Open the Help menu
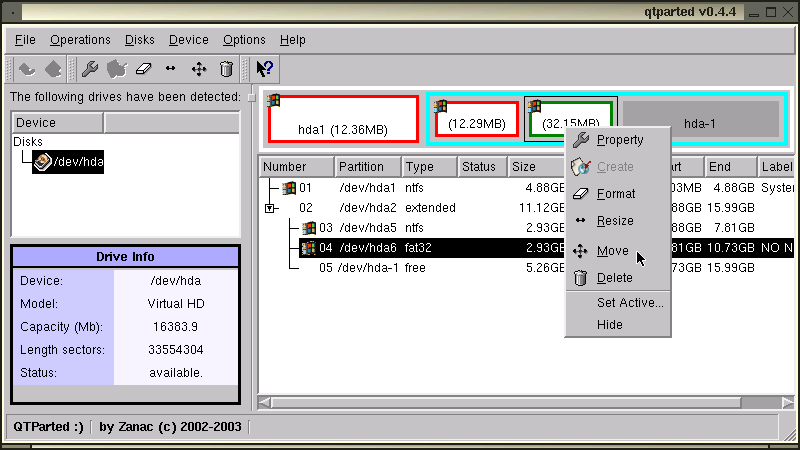800x450 pixels. point(292,40)
